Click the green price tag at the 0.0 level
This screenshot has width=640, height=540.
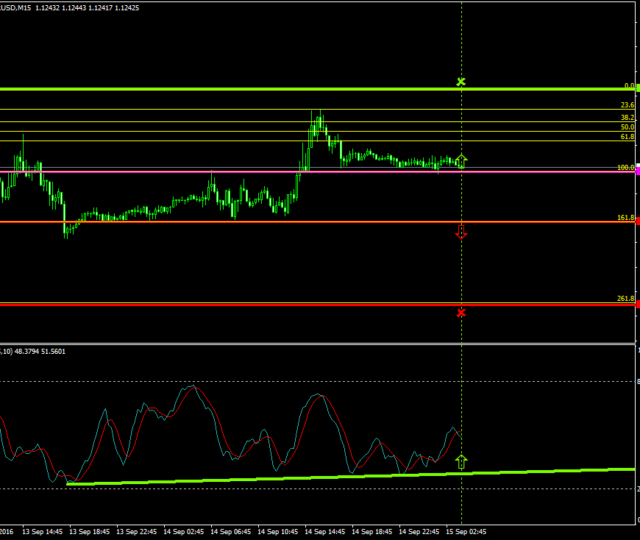(636, 88)
